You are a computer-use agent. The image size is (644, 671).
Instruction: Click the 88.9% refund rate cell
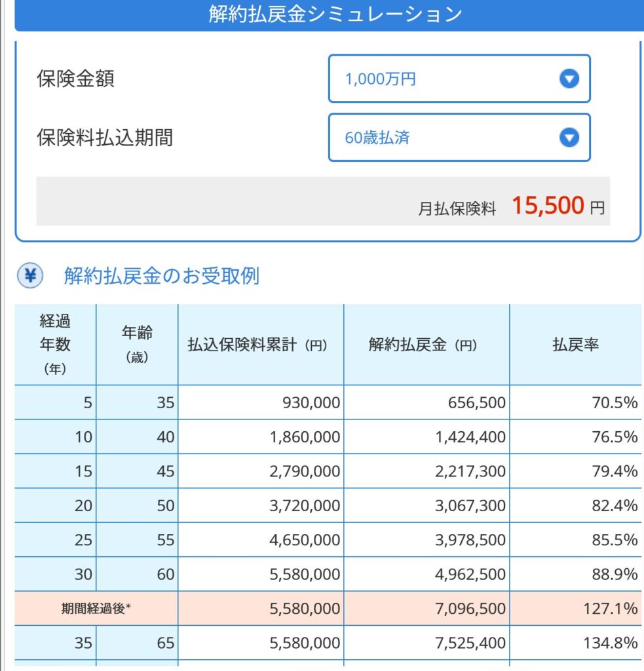[x=613, y=575]
